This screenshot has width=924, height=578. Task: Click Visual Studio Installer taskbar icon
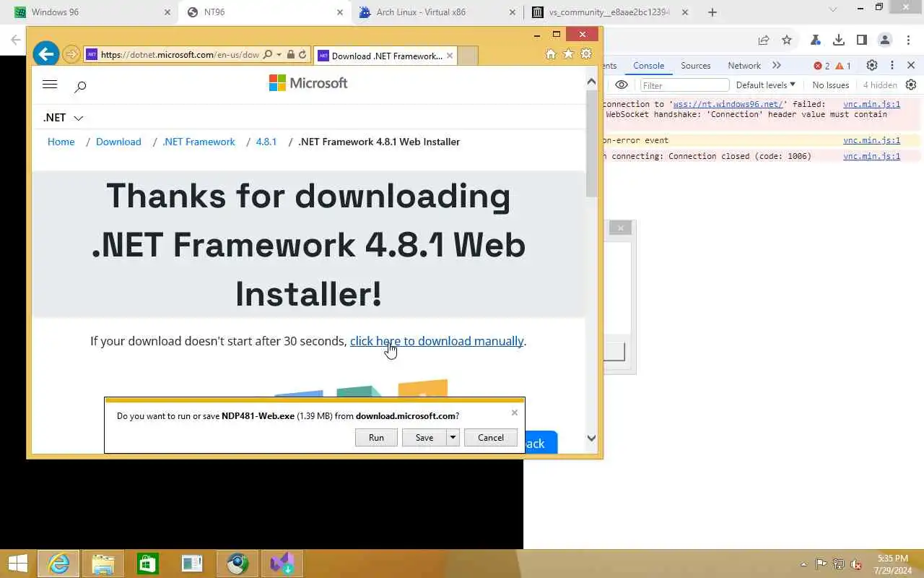point(282,564)
